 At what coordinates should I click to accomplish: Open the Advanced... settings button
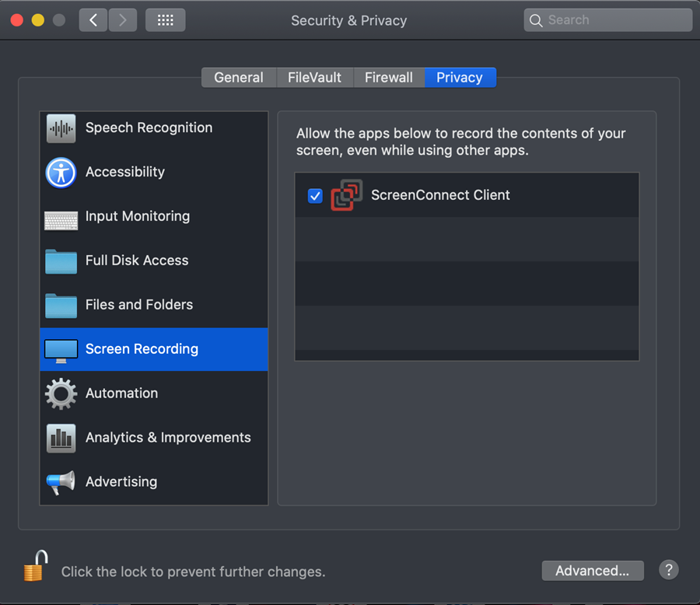point(593,571)
